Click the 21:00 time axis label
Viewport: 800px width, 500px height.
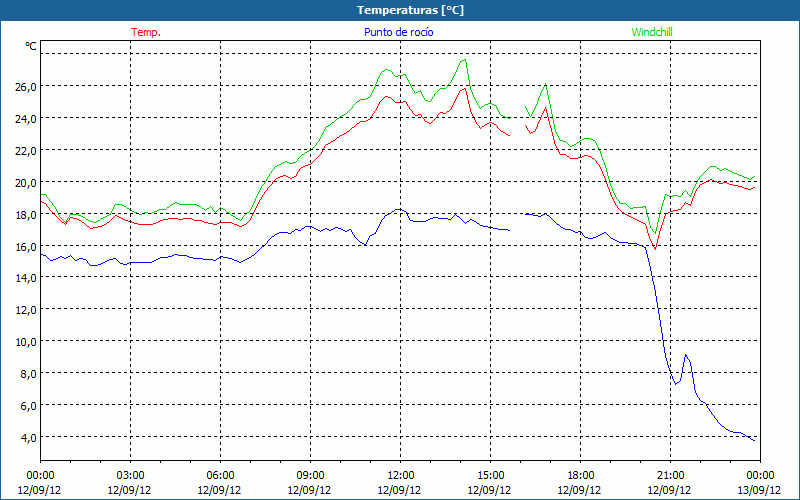670,476
